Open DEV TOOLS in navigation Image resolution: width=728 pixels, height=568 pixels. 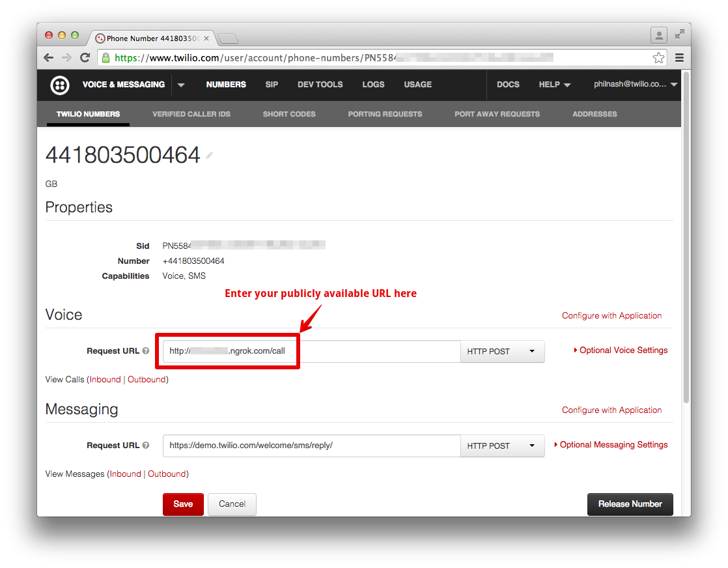[320, 85]
